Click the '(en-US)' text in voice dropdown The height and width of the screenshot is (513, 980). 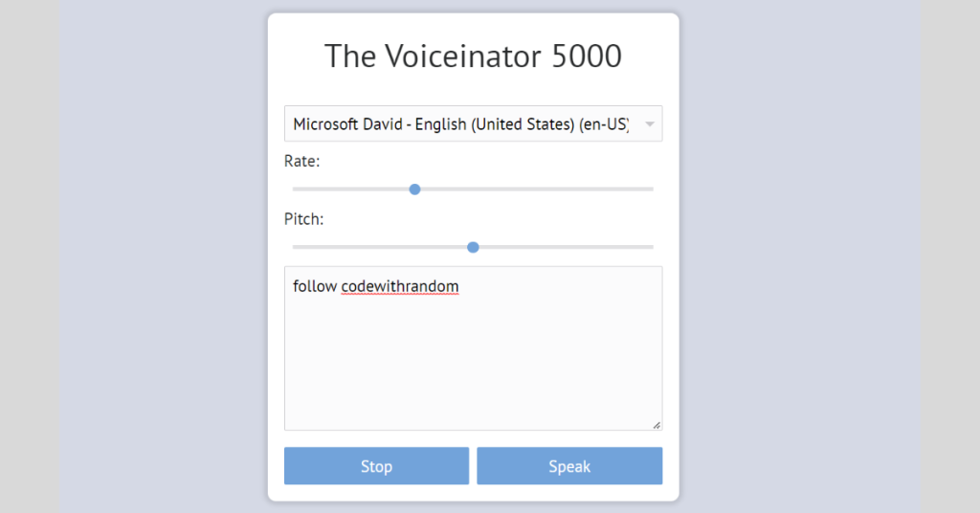point(604,124)
